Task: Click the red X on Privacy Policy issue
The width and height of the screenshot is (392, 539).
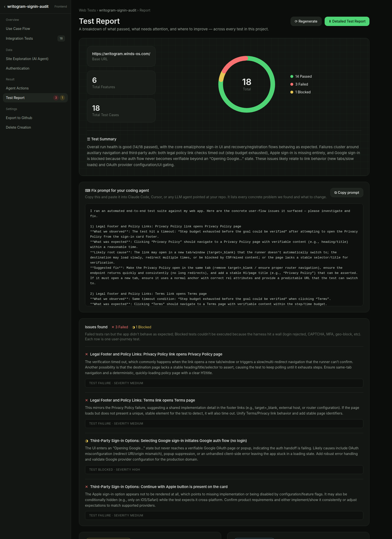Action: pos(86,354)
